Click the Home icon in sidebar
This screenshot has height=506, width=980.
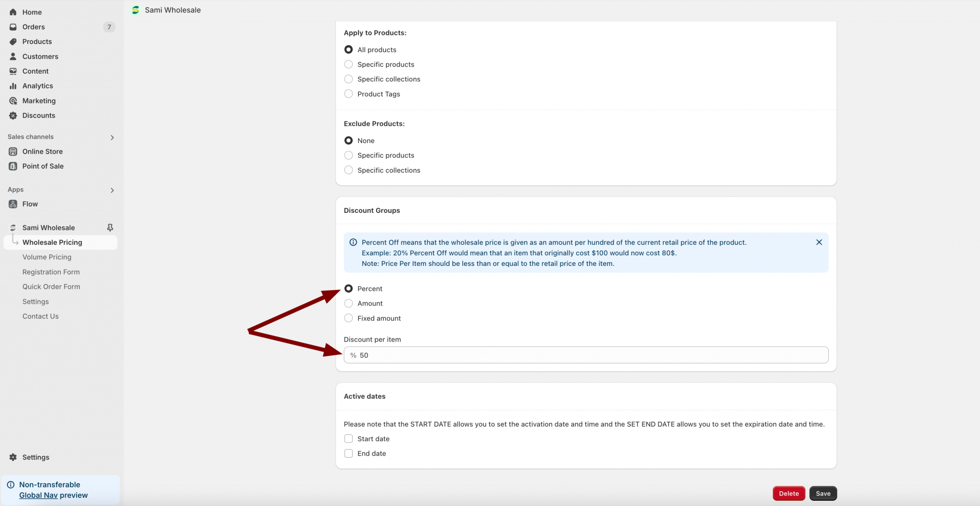click(13, 12)
